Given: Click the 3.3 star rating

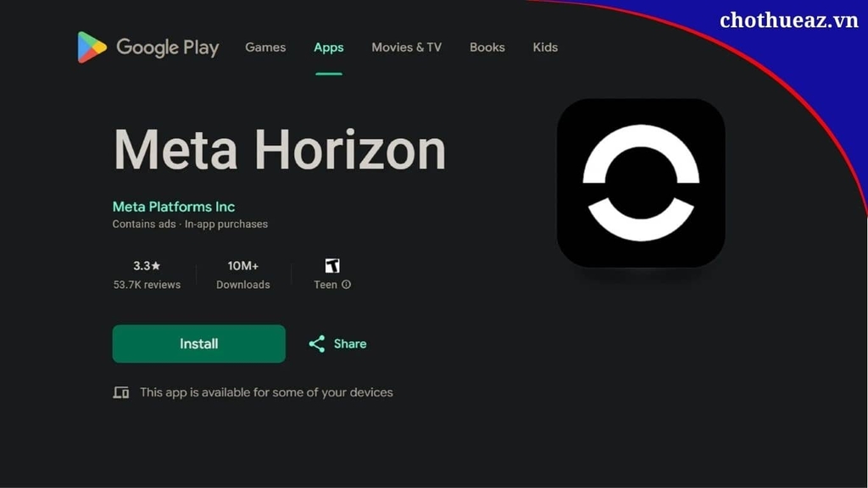Looking at the screenshot, I should 147,265.
